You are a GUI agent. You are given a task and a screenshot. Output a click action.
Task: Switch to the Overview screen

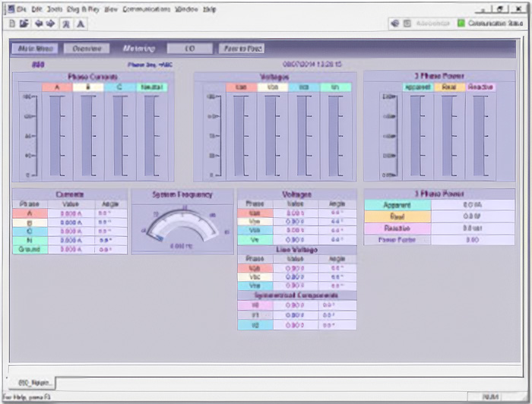click(x=87, y=49)
